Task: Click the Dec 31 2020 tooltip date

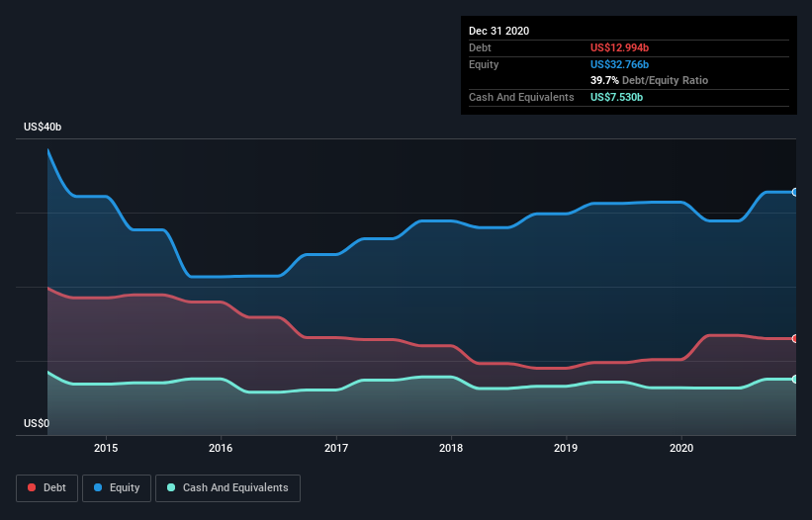Action: coord(498,31)
